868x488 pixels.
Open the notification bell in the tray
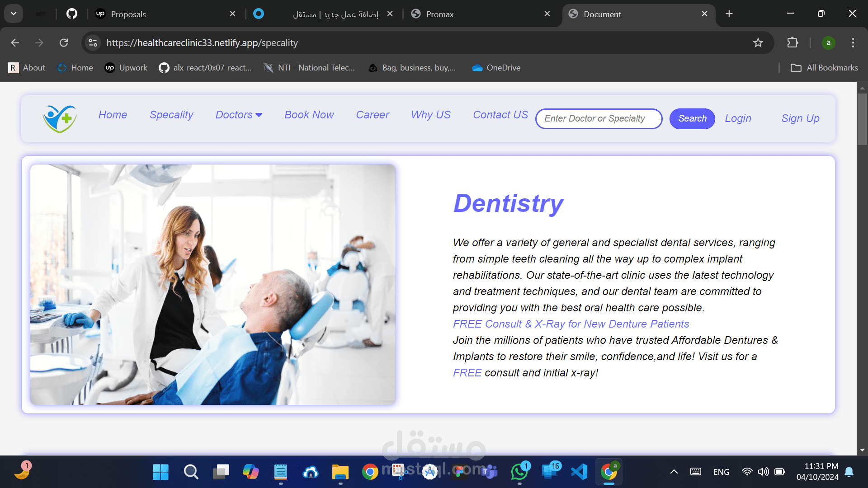pyautogui.click(x=849, y=472)
